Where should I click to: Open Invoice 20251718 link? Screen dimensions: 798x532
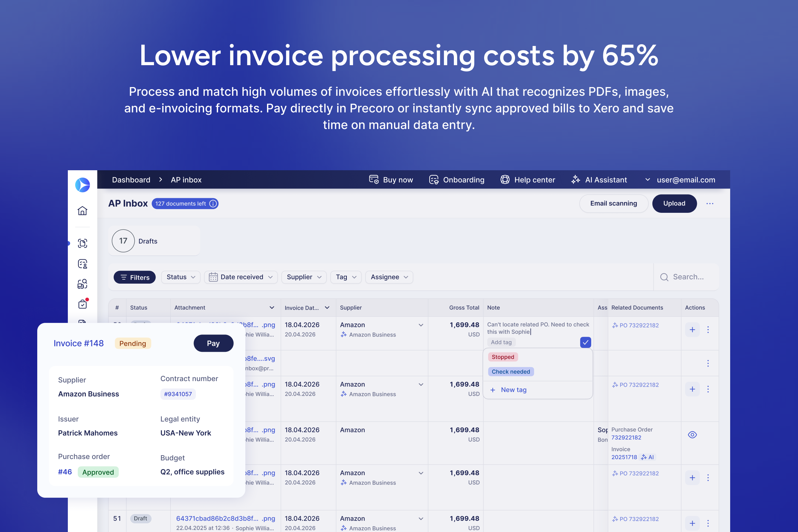pyautogui.click(x=624, y=457)
